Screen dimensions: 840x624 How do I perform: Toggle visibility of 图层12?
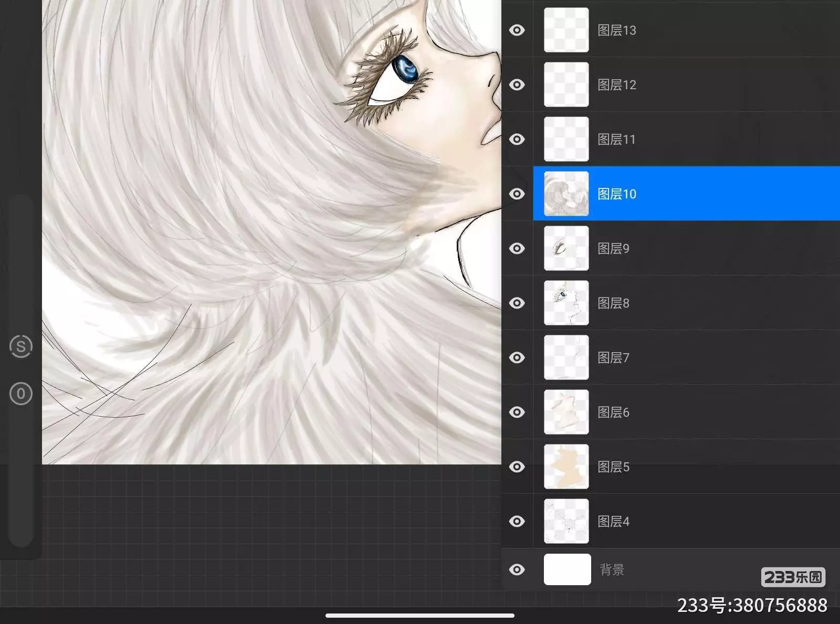pyautogui.click(x=517, y=85)
